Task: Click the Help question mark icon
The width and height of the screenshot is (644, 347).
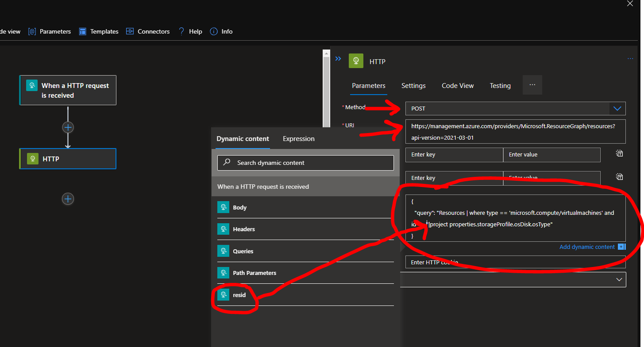Action: click(181, 31)
